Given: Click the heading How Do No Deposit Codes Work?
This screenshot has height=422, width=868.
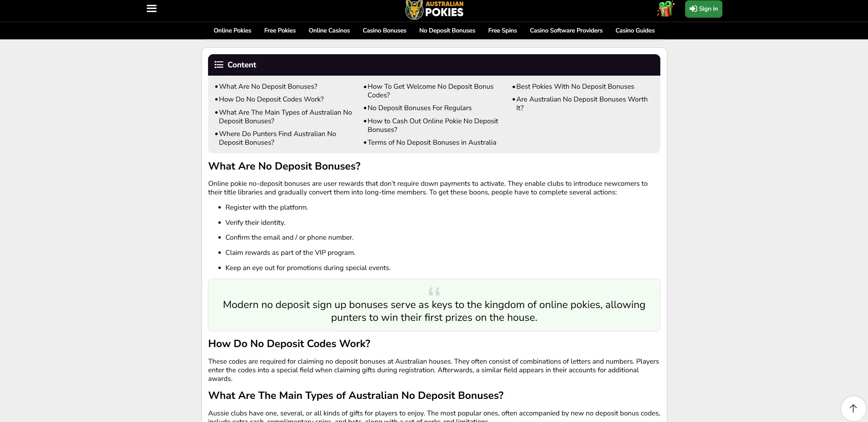Looking at the screenshot, I should coord(289,344).
